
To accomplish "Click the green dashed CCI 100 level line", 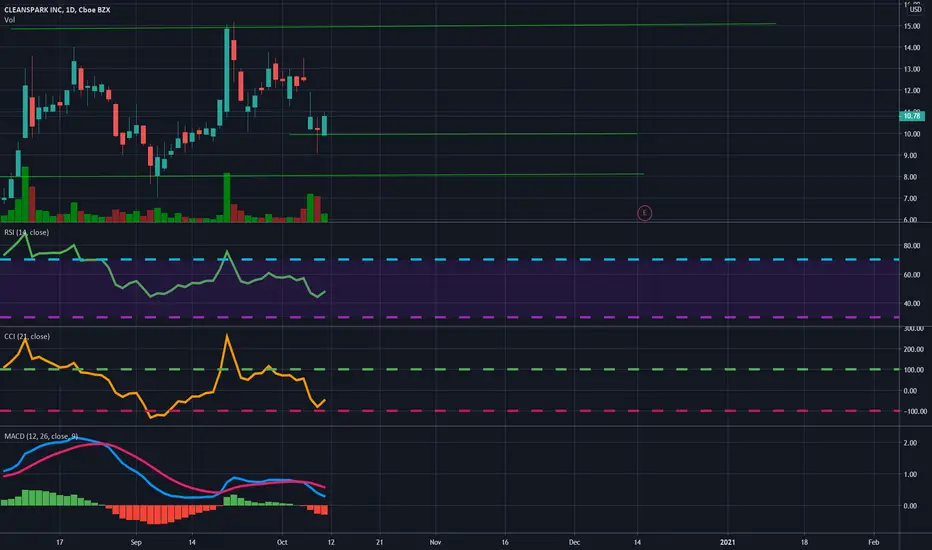I will coord(449,369).
